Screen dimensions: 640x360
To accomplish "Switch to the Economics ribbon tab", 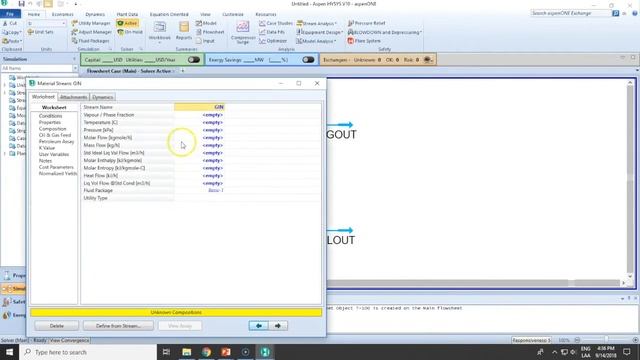I will pyautogui.click(x=62, y=14).
